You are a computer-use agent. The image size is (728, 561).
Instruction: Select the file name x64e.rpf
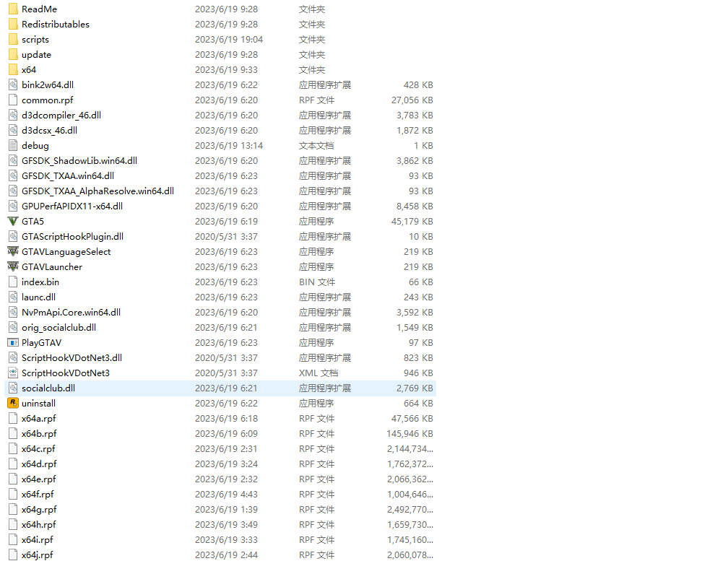click(38, 479)
